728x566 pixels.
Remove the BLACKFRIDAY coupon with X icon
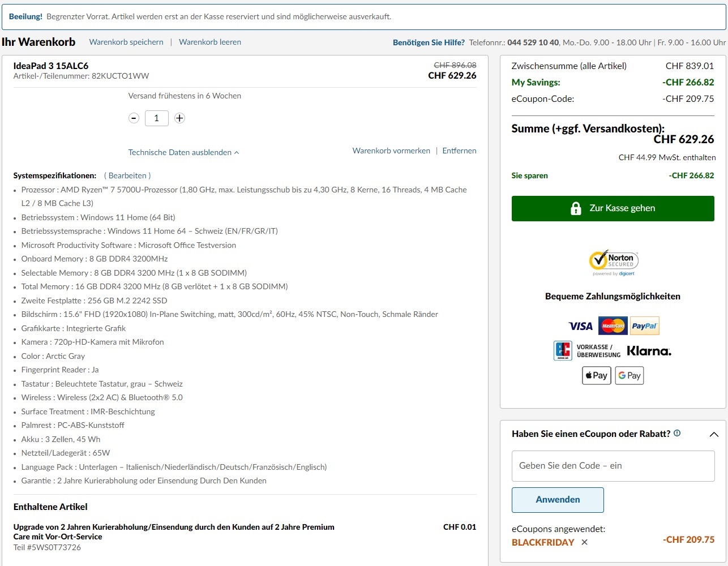pos(584,542)
